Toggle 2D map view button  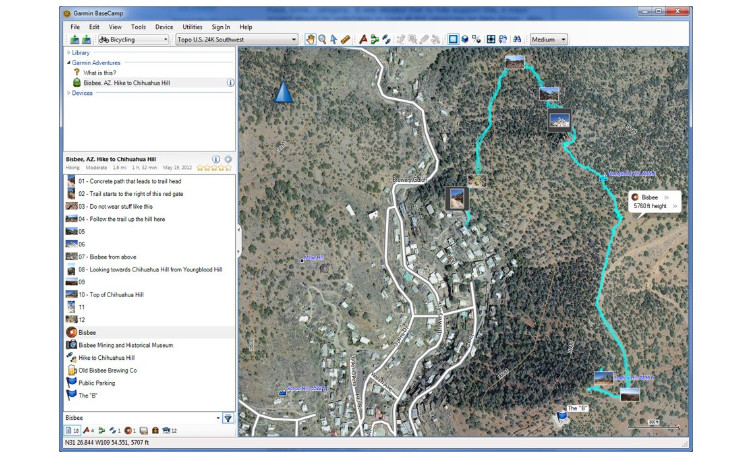[452, 39]
